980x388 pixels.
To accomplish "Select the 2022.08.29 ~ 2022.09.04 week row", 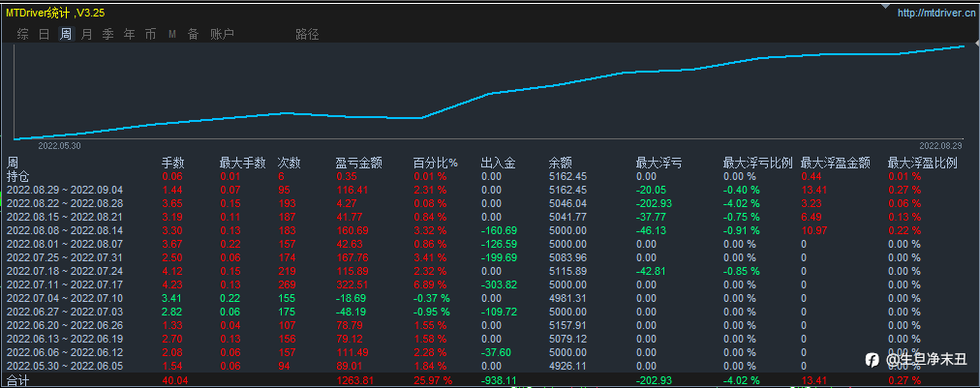I will 490,190.
